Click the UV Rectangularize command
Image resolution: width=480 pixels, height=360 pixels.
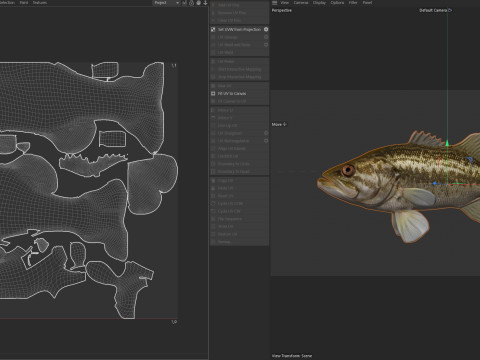click(x=239, y=141)
